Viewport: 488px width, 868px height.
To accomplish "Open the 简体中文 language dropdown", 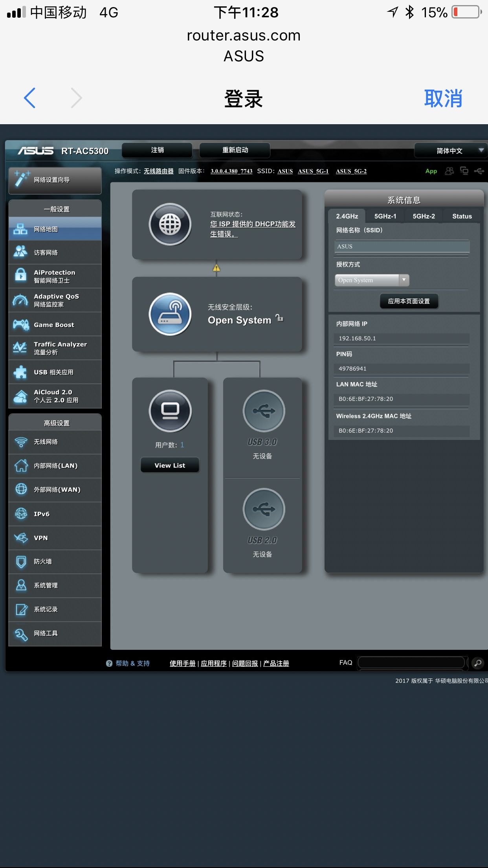I will click(x=451, y=151).
